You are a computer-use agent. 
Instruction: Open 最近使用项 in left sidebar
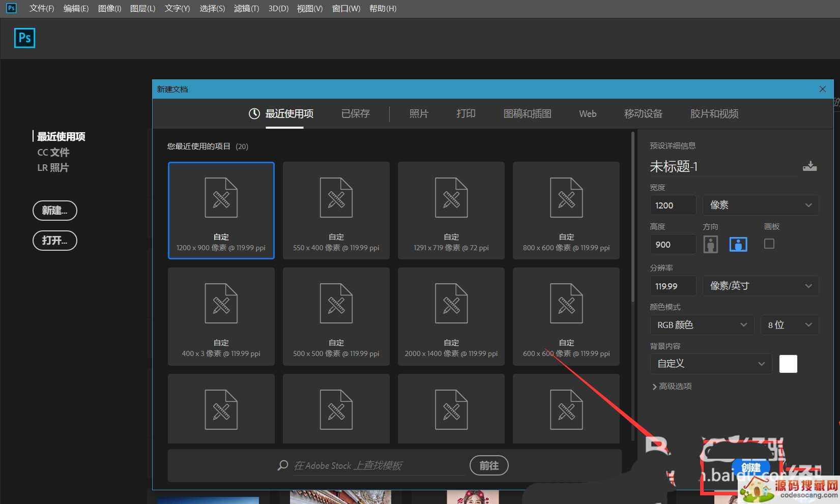[x=61, y=136]
